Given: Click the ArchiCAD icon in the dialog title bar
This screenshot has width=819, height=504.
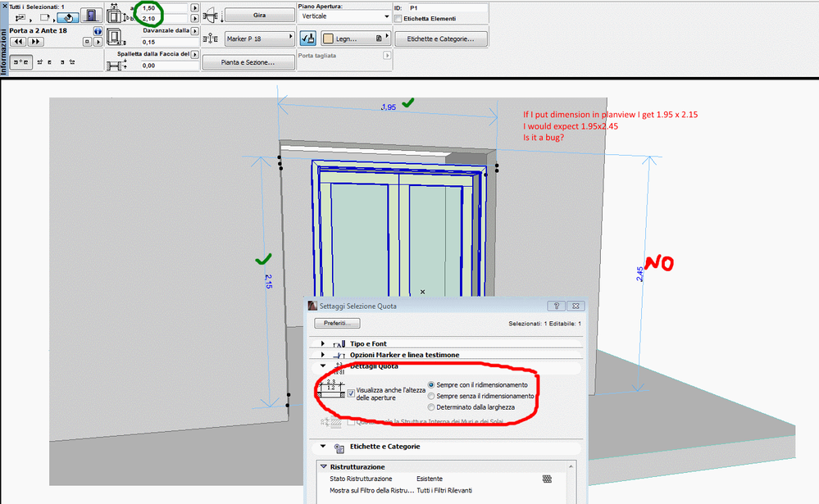Looking at the screenshot, I should pyautogui.click(x=312, y=306).
